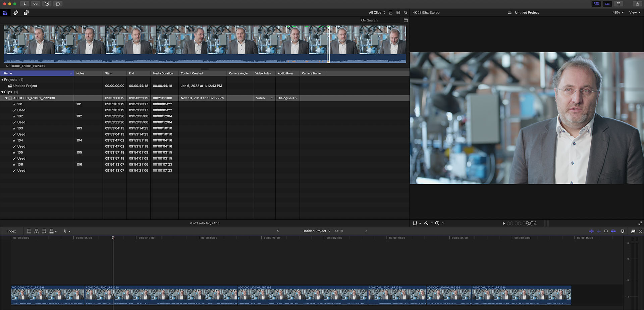644x310 pixels.
Task: Click the browser search magnifier icon
Action: coord(406,13)
